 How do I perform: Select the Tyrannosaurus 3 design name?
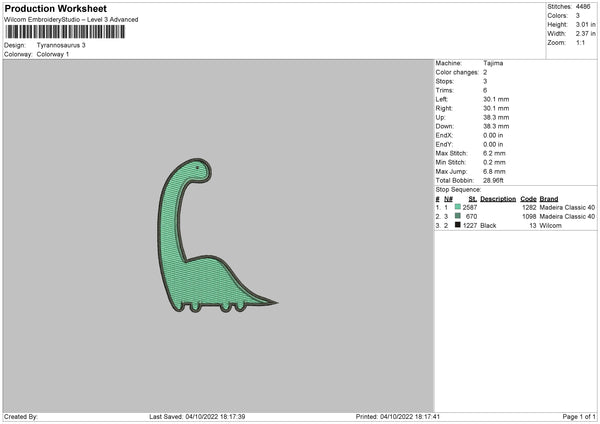pos(62,45)
